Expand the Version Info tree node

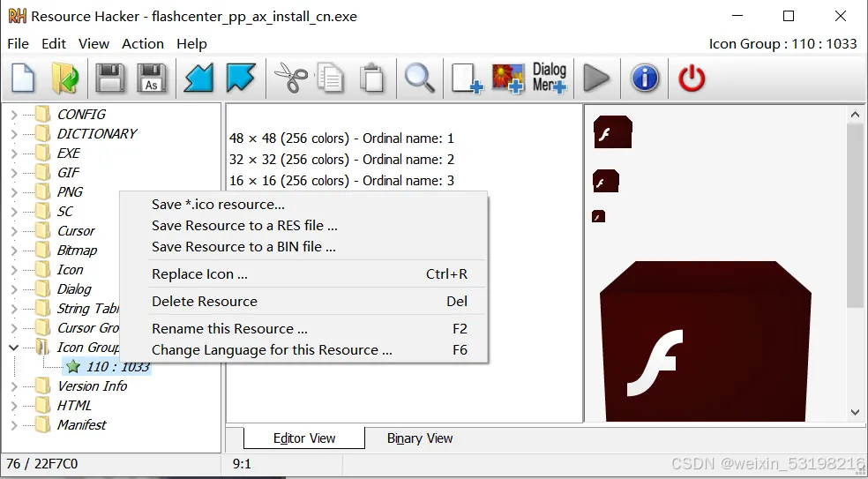click(x=14, y=386)
